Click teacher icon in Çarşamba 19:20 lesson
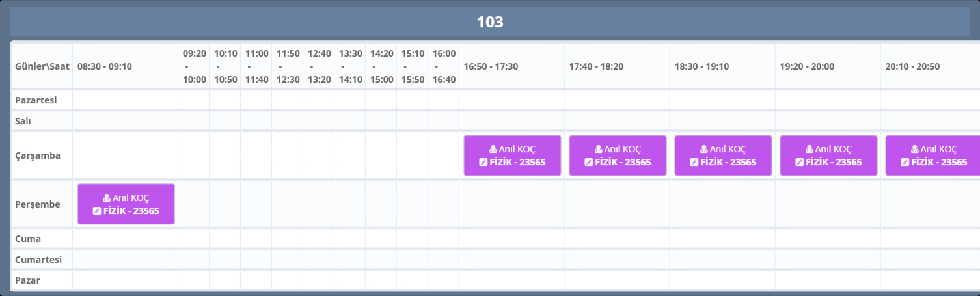The width and height of the screenshot is (980, 296). click(810, 149)
